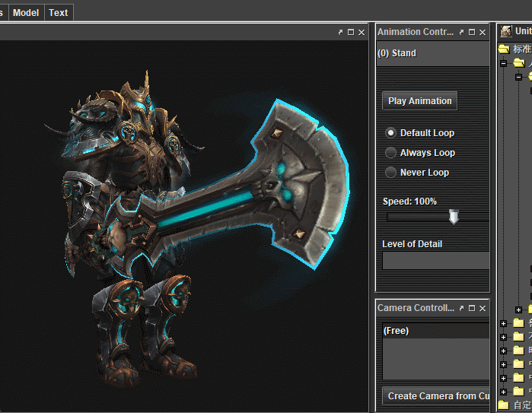
Task: Maximize the 3D model viewport panel
Action: [x=351, y=32]
